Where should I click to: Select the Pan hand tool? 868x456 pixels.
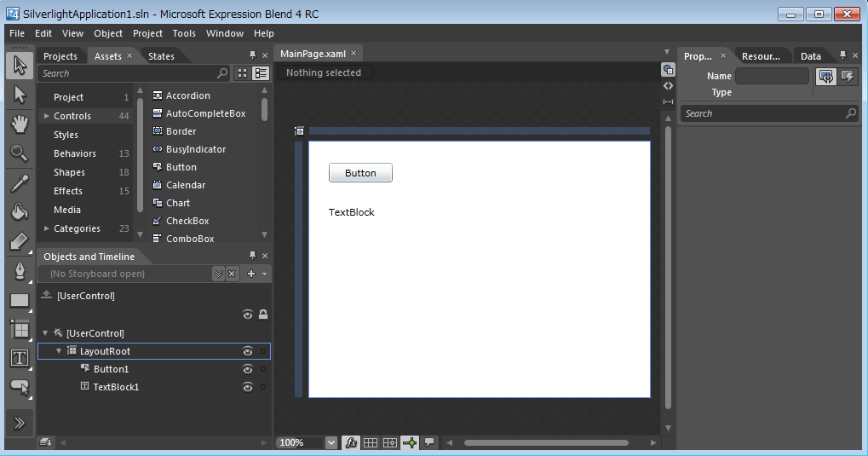[x=20, y=124]
